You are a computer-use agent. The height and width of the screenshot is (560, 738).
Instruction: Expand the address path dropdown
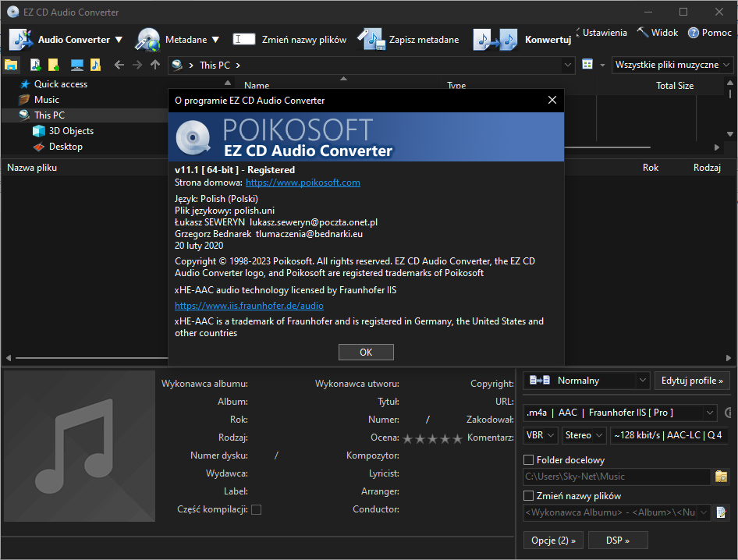568,65
